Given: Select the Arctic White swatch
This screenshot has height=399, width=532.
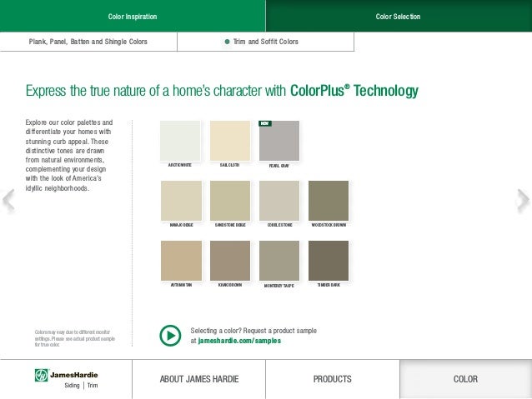Looking at the screenshot, I should 180,141.
